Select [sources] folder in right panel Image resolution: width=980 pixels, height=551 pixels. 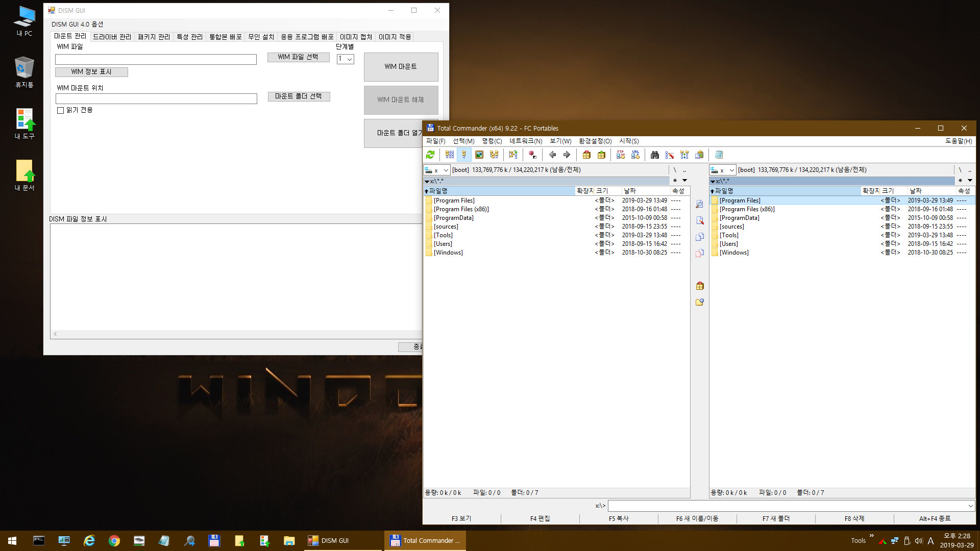pos(732,227)
